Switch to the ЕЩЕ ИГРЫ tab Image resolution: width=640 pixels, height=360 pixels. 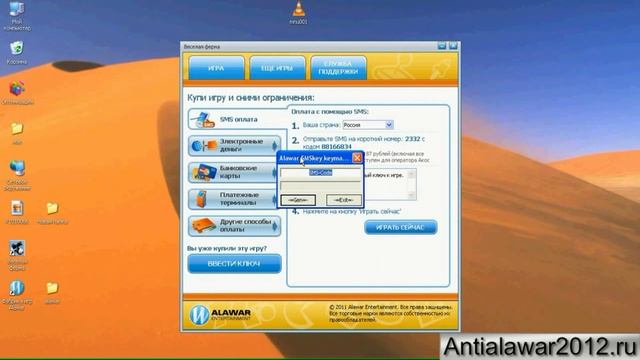pos(277,68)
